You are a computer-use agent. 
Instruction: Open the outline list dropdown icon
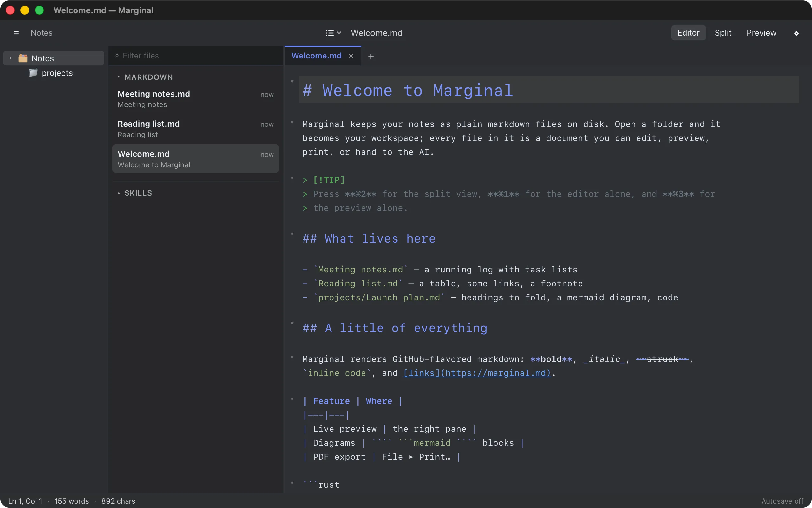coord(333,33)
